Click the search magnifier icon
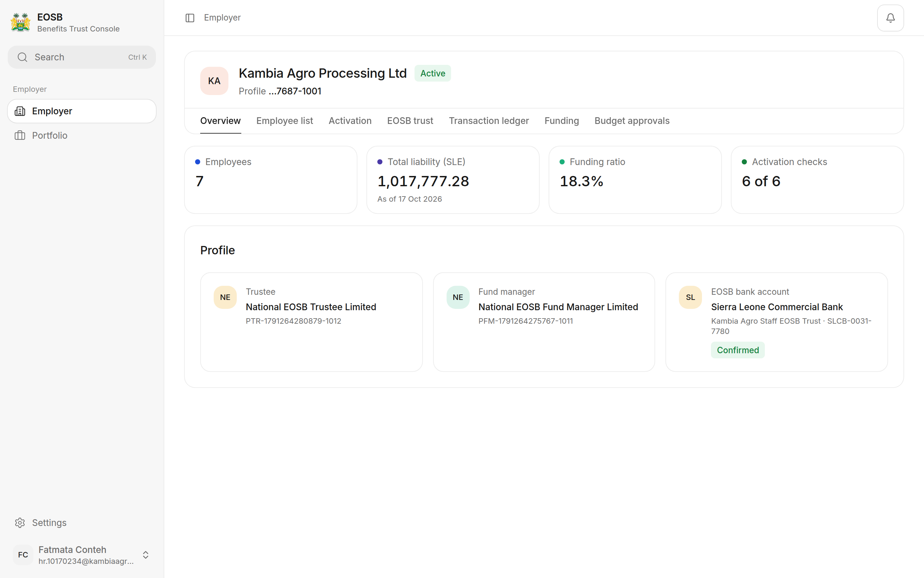The height and width of the screenshot is (578, 924). (x=22, y=57)
